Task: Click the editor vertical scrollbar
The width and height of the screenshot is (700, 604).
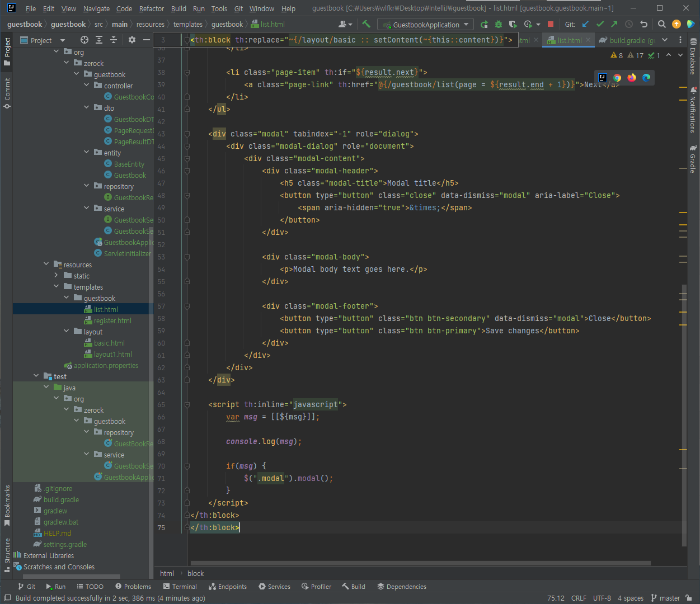Action: (684, 415)
